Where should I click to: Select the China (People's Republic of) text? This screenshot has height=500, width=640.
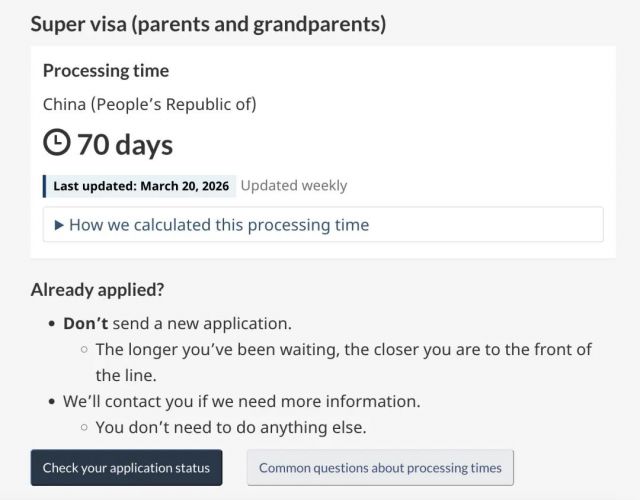pos(149,103)
